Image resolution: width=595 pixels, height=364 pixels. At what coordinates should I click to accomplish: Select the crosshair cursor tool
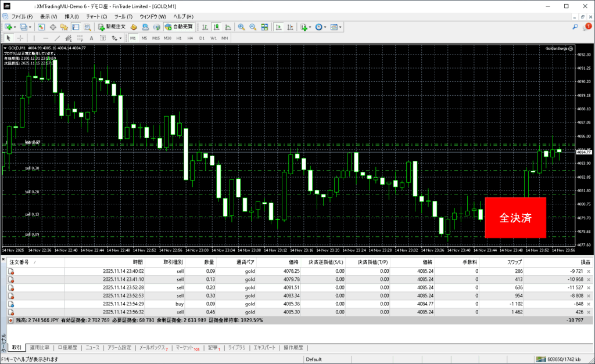20,38
